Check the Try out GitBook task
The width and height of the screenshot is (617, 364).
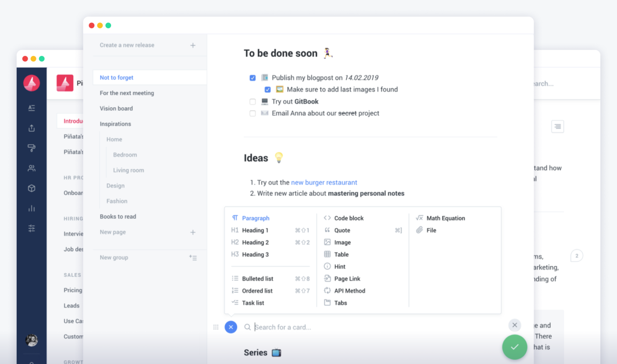253,102
